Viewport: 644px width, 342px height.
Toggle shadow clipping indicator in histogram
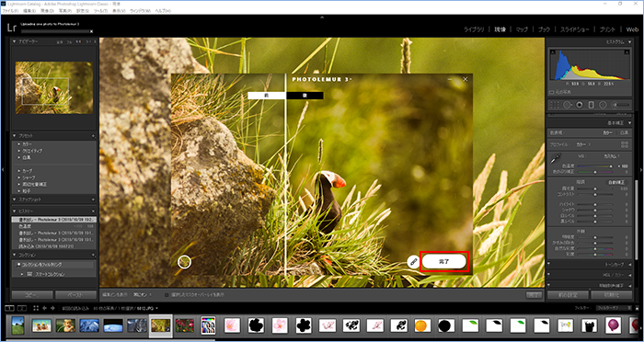(x=552, y=52)
